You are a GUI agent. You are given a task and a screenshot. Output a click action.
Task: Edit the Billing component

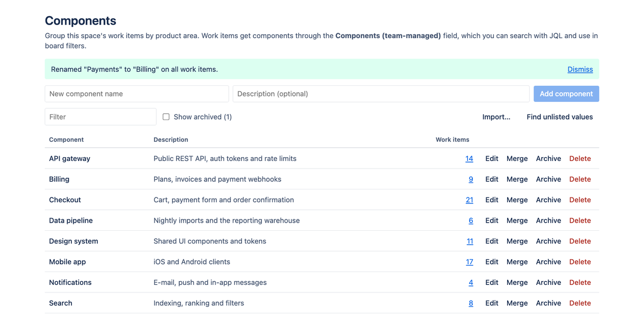pos(492,179)
